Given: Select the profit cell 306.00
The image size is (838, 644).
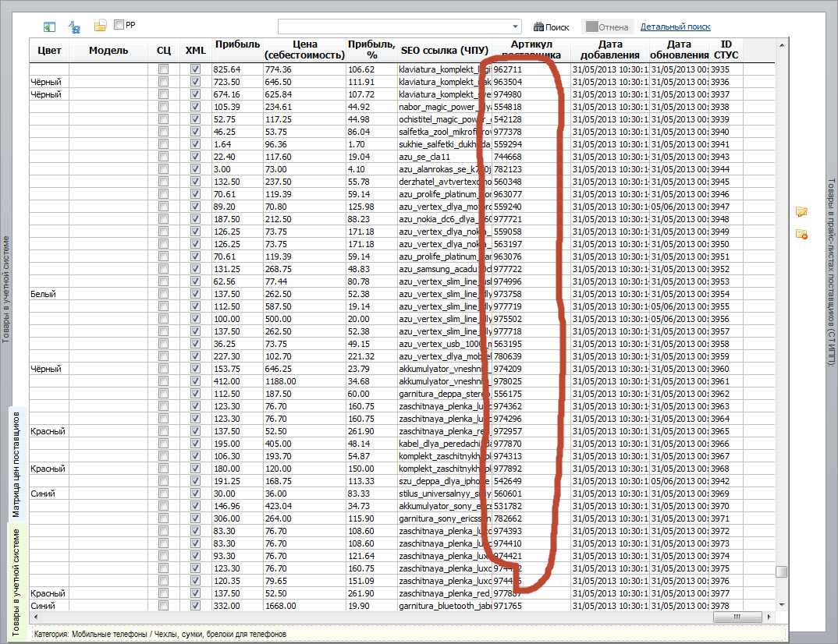Looking at the screenshot, I should [238, 518].
